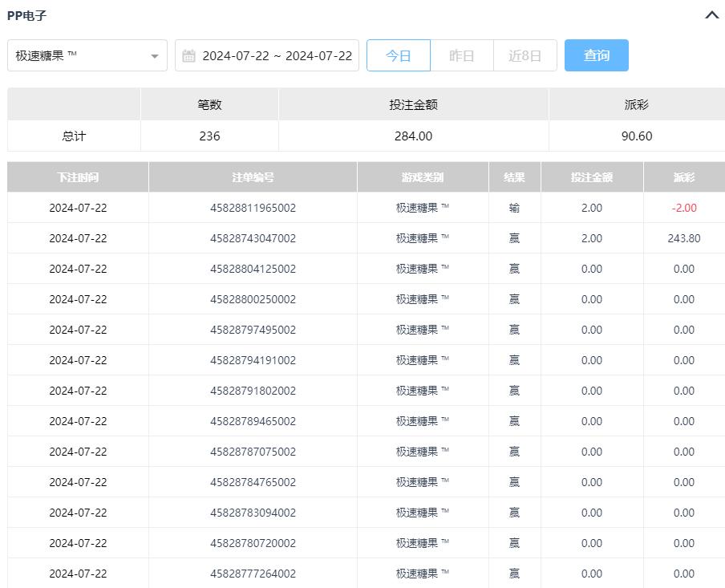The width and height of the screenshot is (725, 588).
Task: Click the 注单编号 column header
Action: point(253,177)
